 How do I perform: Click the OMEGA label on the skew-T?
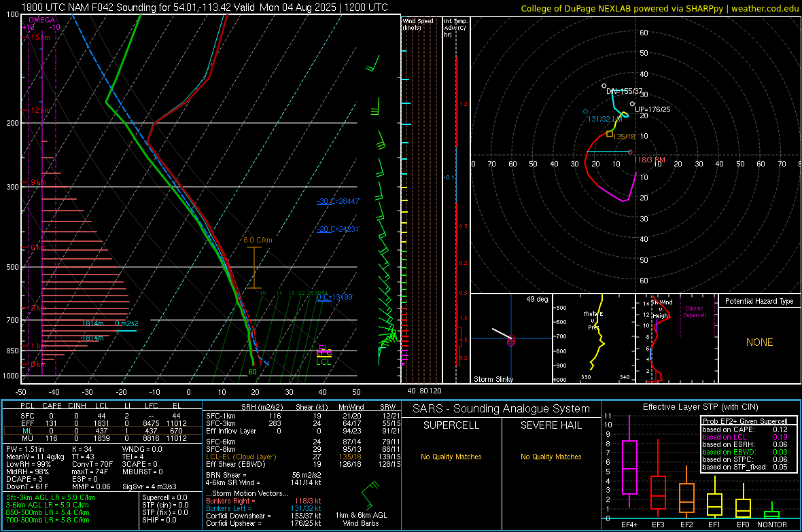[x=41, y=20]
